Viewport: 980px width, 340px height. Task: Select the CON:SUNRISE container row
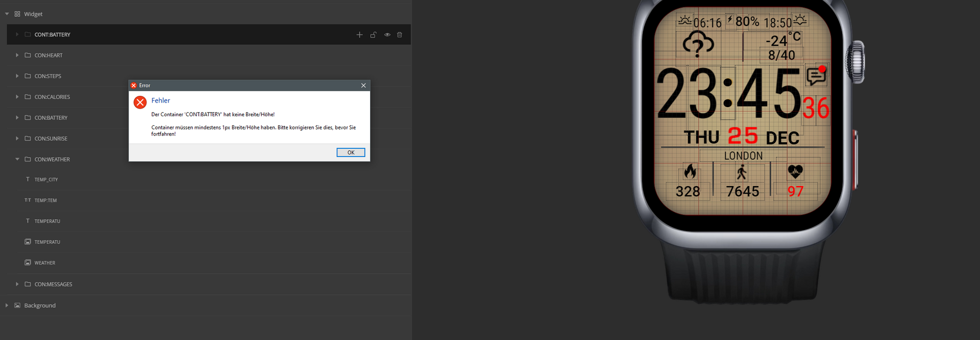click(51, 139)
